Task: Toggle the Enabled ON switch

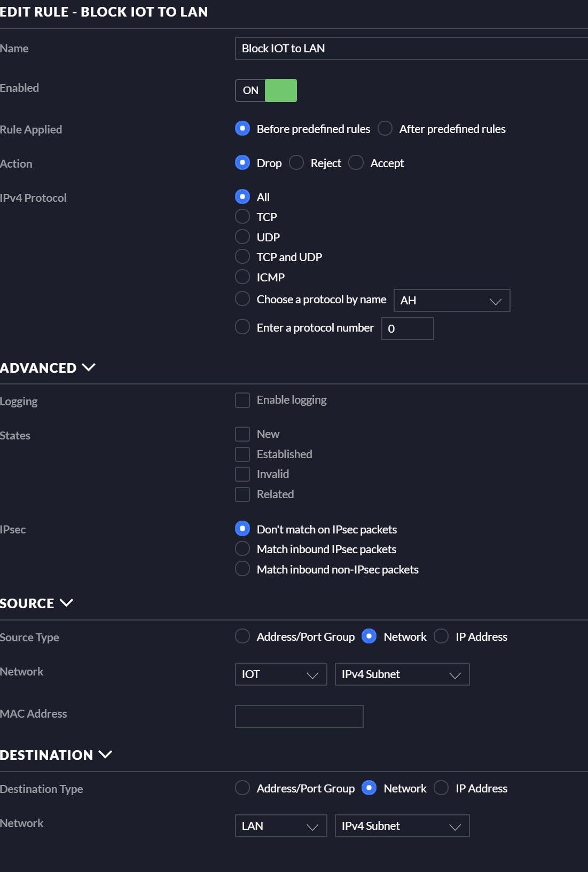Action: pos(266,90)
